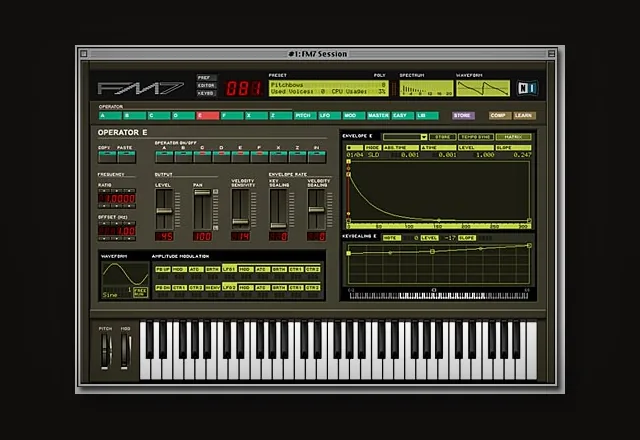Viewport: 640px width, 440px height.
Task: Select the red operator E tab
Action: tap(208, 116)
